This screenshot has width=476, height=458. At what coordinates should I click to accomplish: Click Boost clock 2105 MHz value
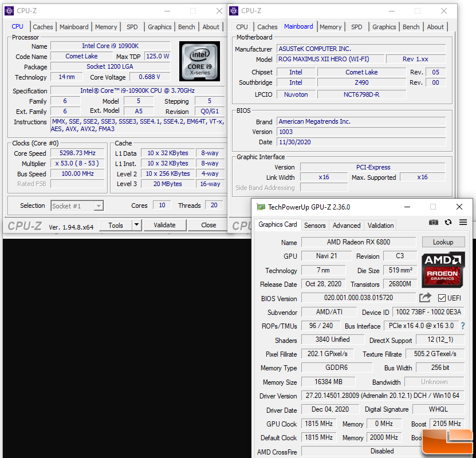[x=447, y=424]
